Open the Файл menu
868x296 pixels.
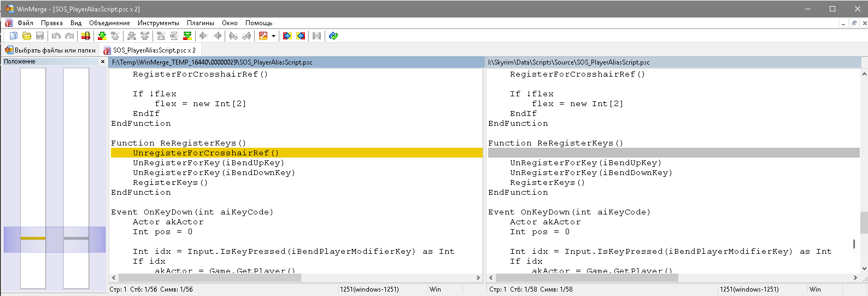[25, 23]
